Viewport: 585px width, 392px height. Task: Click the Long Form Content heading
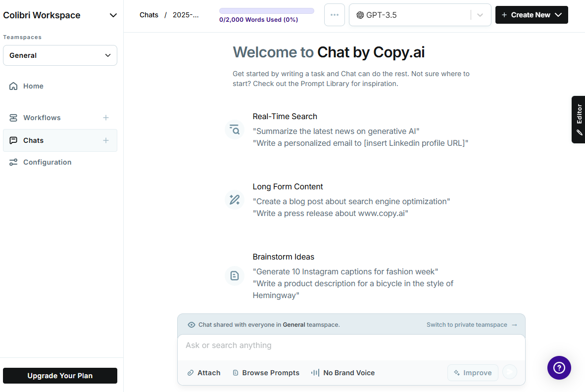click(288, 187)
